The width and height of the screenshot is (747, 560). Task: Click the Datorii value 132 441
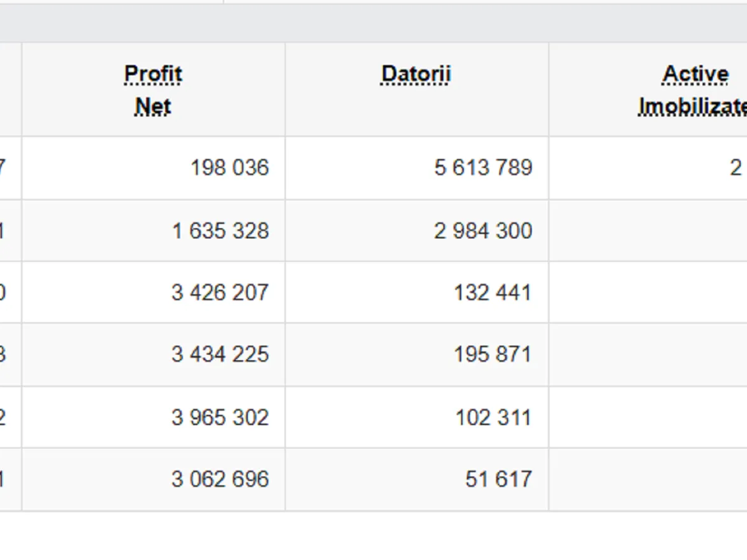pyautogui.click(x=492, y=292)
